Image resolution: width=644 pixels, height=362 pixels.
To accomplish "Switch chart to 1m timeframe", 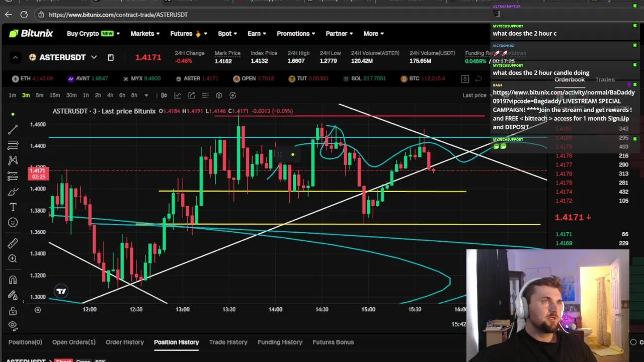I will point(12,95).
